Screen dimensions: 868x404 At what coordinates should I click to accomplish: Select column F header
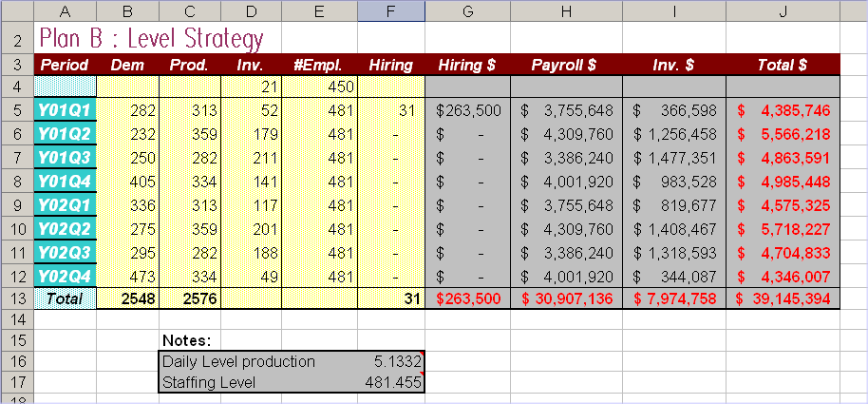coord(391,11)
